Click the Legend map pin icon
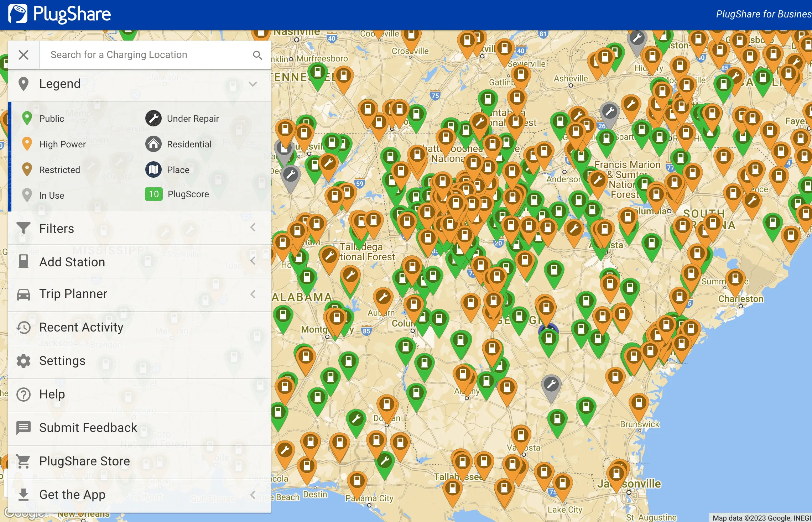The width and height of the screenshot is (812, 522). pos(24,84)
